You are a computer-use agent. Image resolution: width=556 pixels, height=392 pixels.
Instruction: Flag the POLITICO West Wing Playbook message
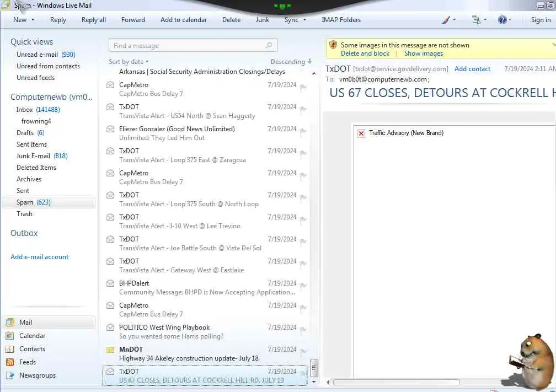(303, 330)
